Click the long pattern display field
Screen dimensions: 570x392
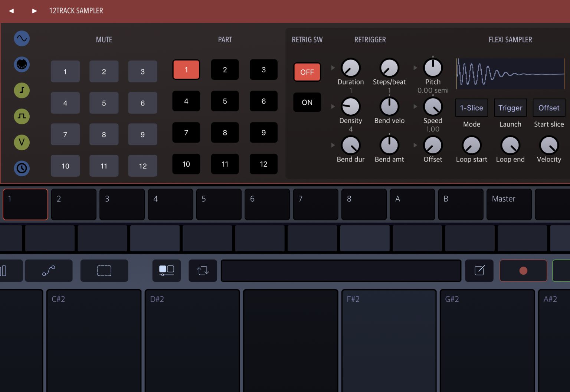[x=341, y=271]
